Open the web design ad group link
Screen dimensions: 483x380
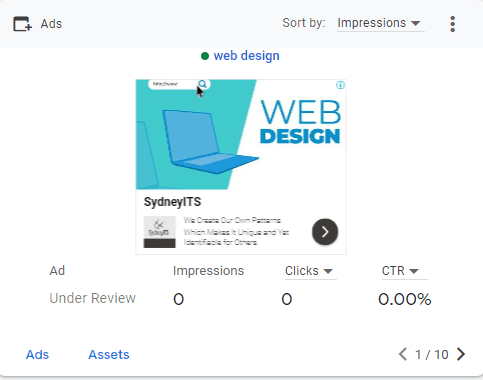click(x=246, y=56)
